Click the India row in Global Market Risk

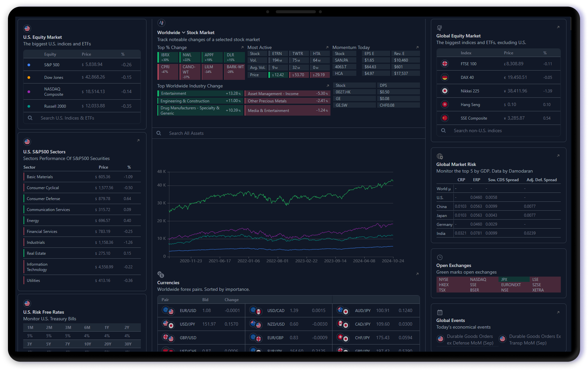[499, 233]
